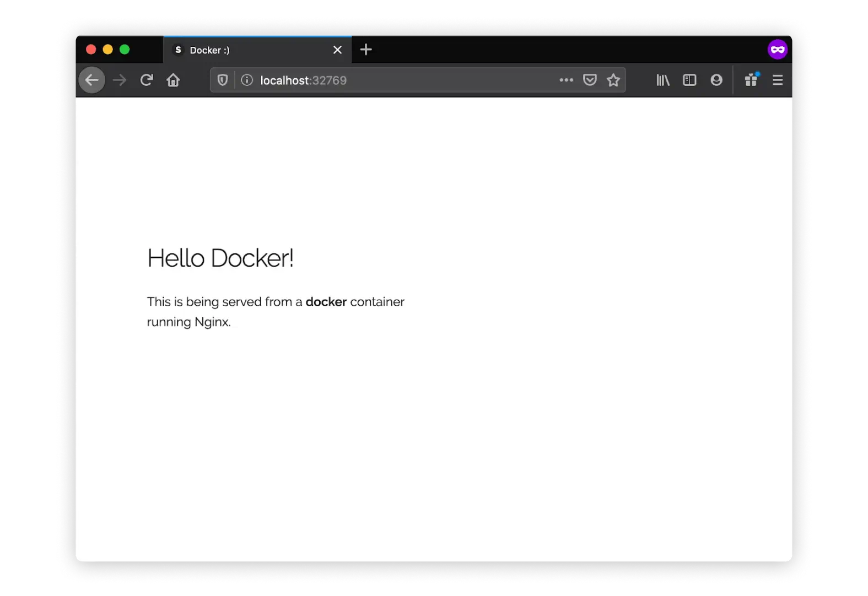Click the private browsing mask indicator

coord(777,50)
